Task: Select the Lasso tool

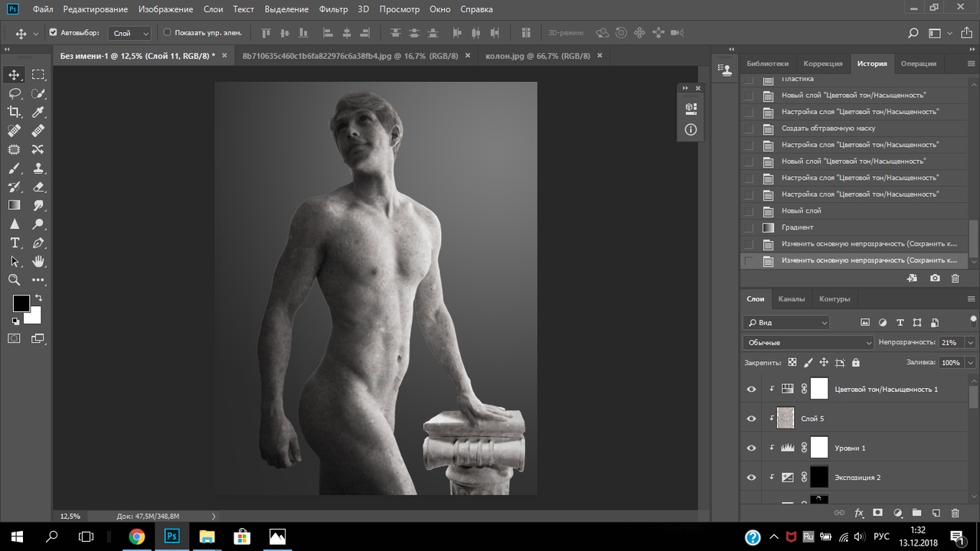Action: (x=14, y=93)
